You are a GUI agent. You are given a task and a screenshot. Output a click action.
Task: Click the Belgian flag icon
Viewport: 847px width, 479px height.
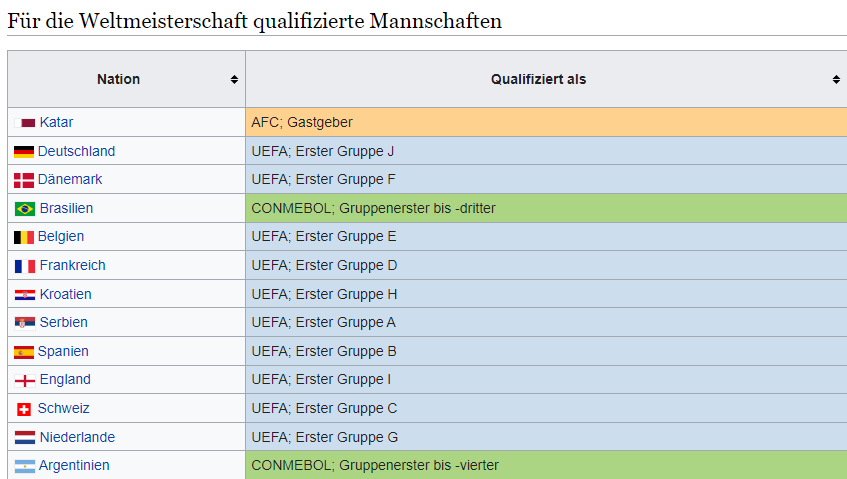[24, 237]
